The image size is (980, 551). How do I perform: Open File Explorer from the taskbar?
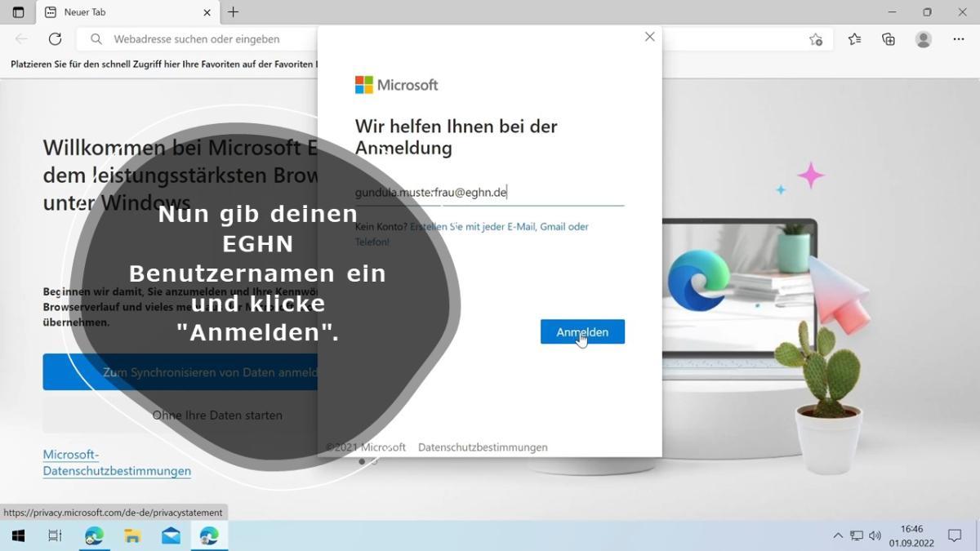[132, 535]
